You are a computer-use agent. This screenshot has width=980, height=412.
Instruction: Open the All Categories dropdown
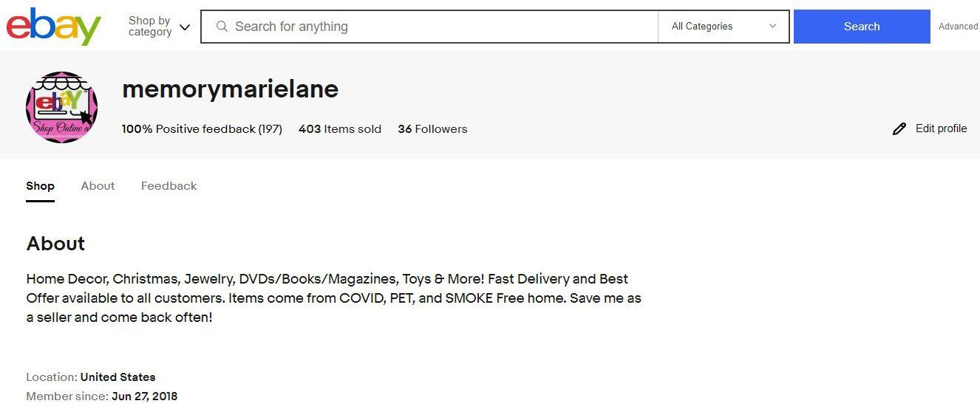(723, 27)
